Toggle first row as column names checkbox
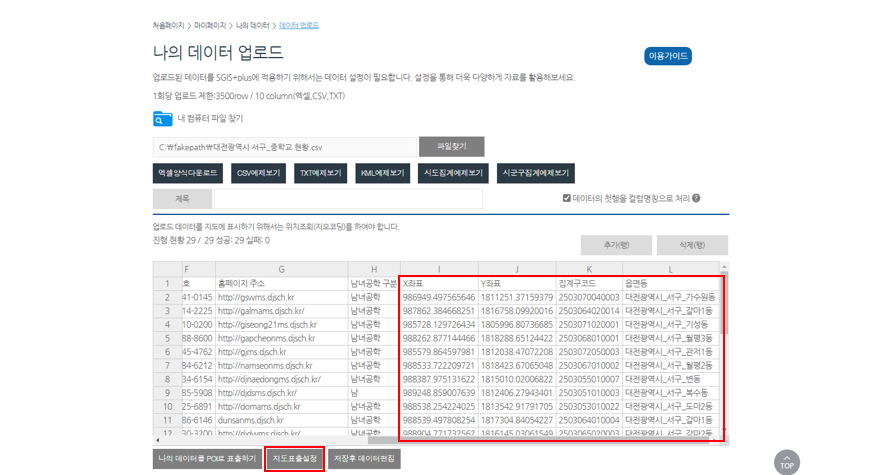Viewport: 881px width, 475px height. coord(566,198)
